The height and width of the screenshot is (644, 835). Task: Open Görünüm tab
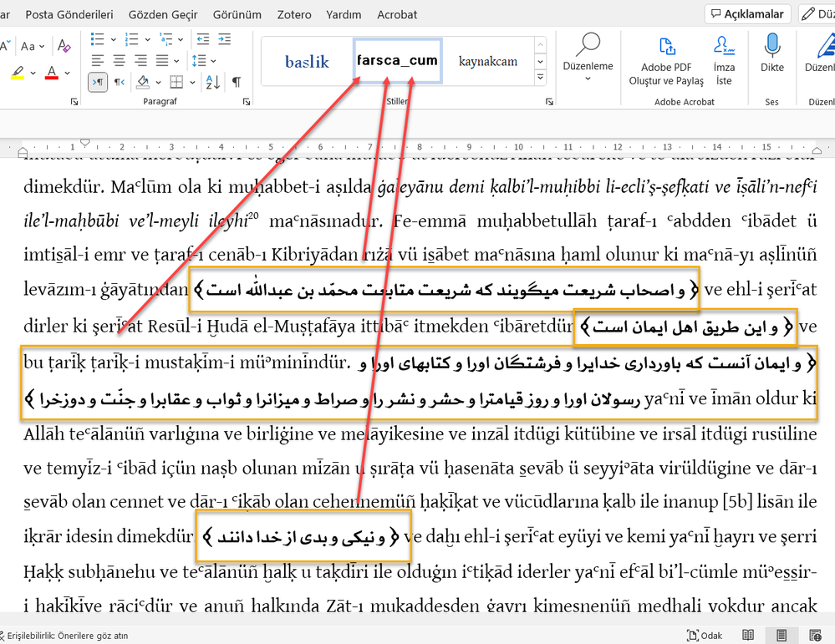coord(237,15)
